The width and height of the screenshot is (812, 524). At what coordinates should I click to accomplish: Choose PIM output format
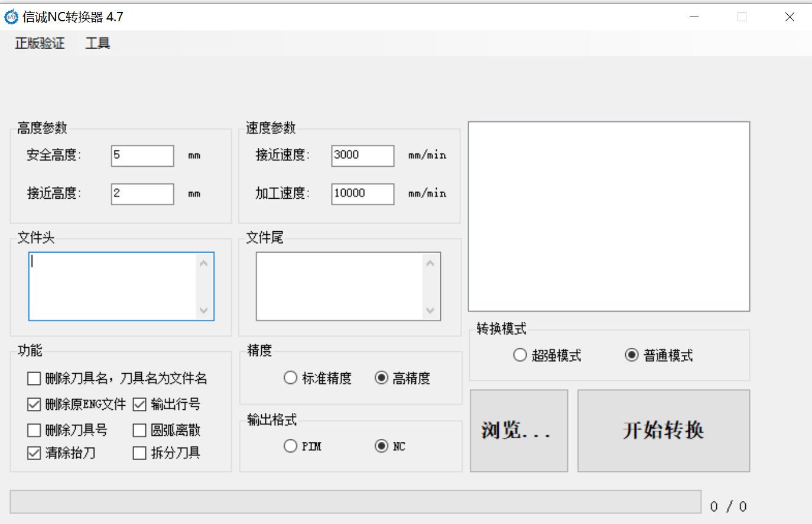pyautogui.click(x=290, y=446)
